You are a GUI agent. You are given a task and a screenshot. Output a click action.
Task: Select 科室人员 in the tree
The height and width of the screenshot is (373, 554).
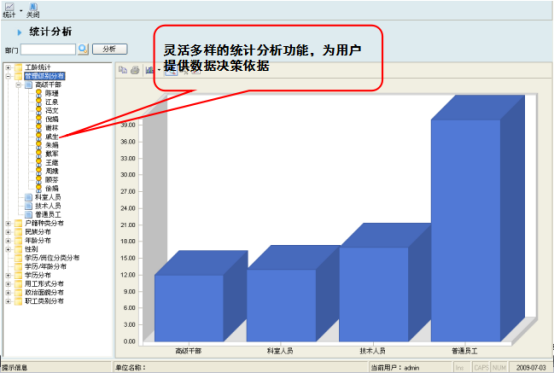(48, 197)
